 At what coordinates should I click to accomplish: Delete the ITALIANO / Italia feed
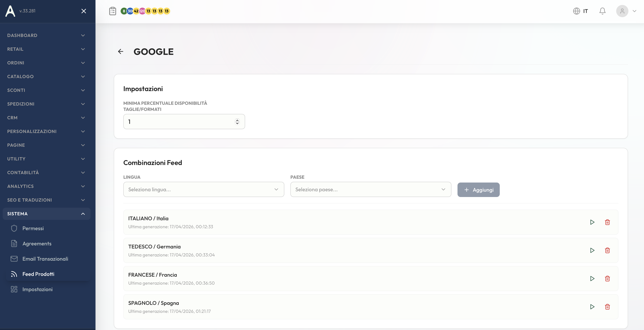coord(607,222)
